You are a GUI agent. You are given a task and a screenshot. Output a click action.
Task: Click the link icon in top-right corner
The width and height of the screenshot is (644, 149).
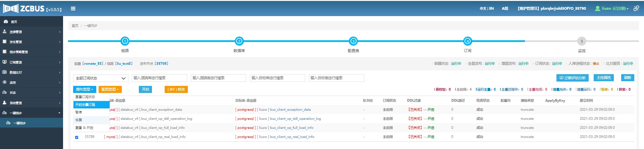[x=636, y=8]
